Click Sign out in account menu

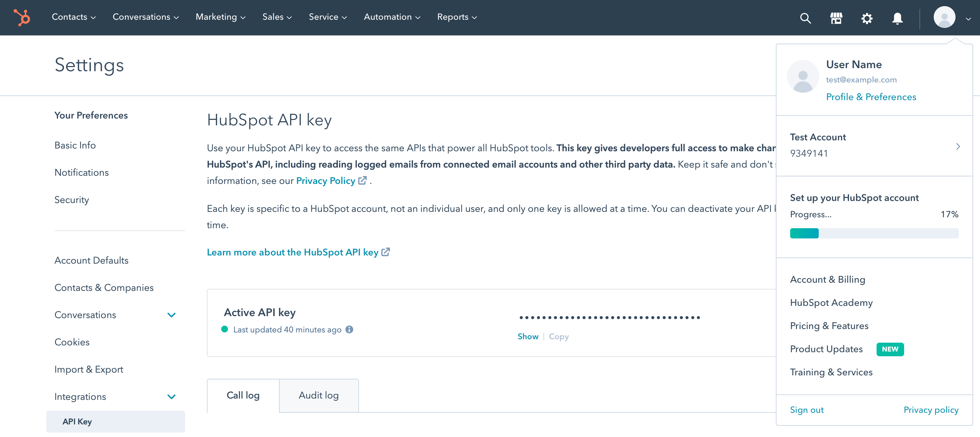[x=806, y=410]
